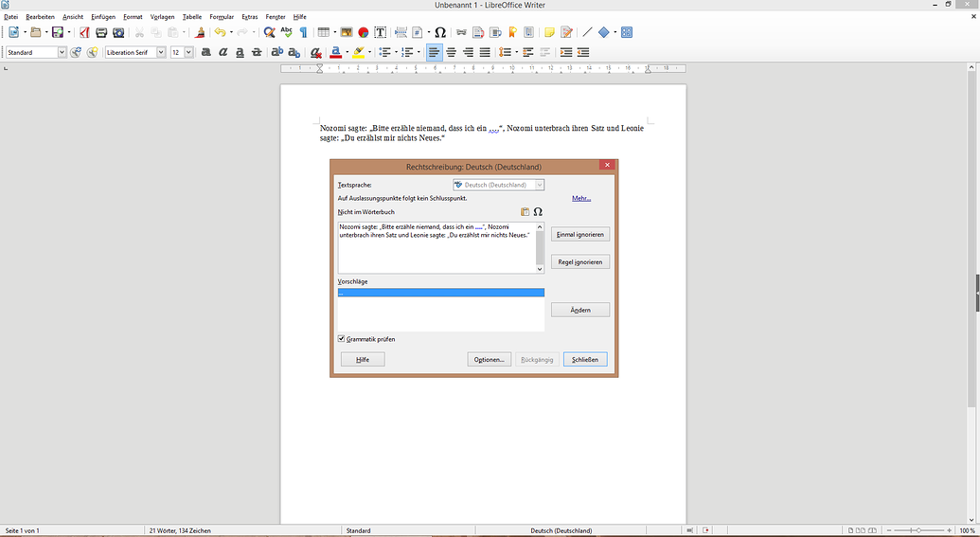Insert special character Omega in toolbar
The height and width of the screenshot is (537, 980).
pyautogui.click(x=440, y=32)
